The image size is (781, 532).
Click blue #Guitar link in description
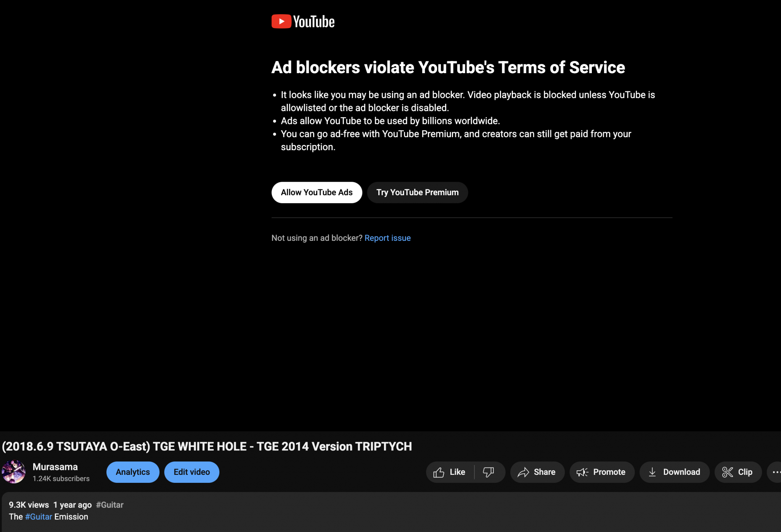pyautogui.click(x=39, y=517)
